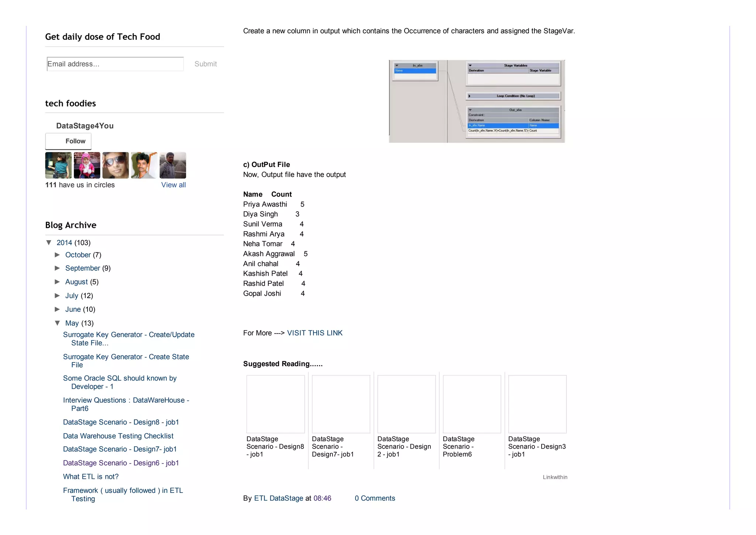Click the sunglasses follower profile photo

pyautogui.click(x=116, y=165)
